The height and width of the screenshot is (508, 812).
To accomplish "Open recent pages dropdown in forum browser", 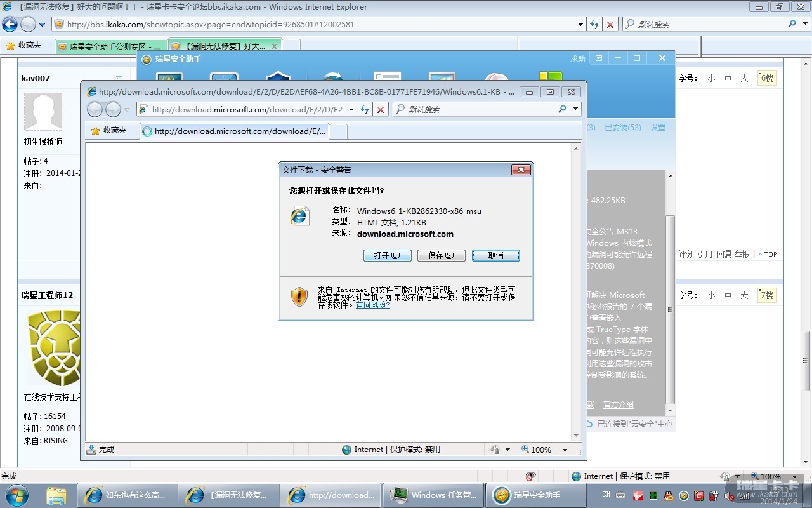I will click(43, 25).
